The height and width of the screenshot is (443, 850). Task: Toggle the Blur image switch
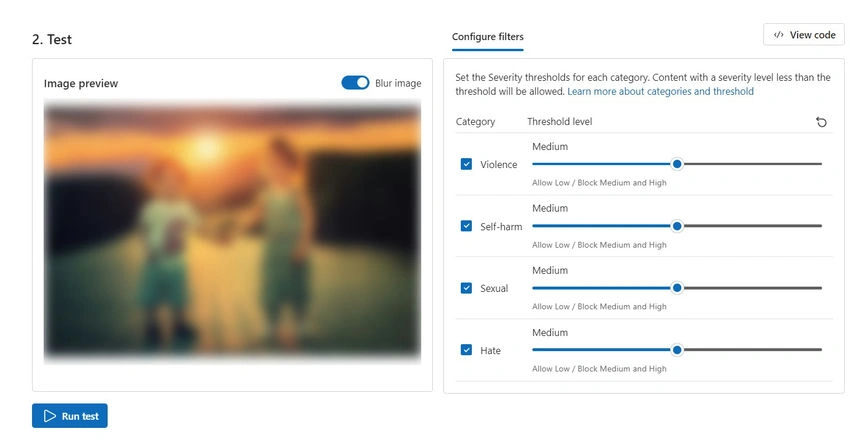tap(355, 82)
